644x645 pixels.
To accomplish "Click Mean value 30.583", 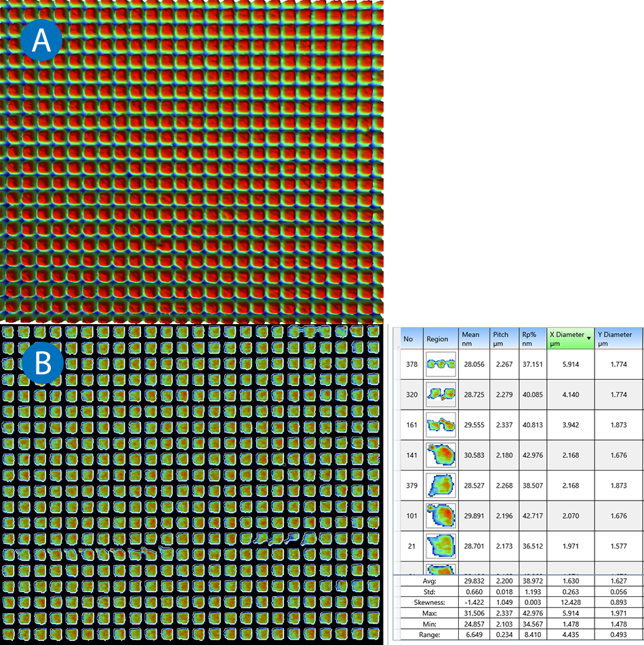I will (x=474, y=455).
